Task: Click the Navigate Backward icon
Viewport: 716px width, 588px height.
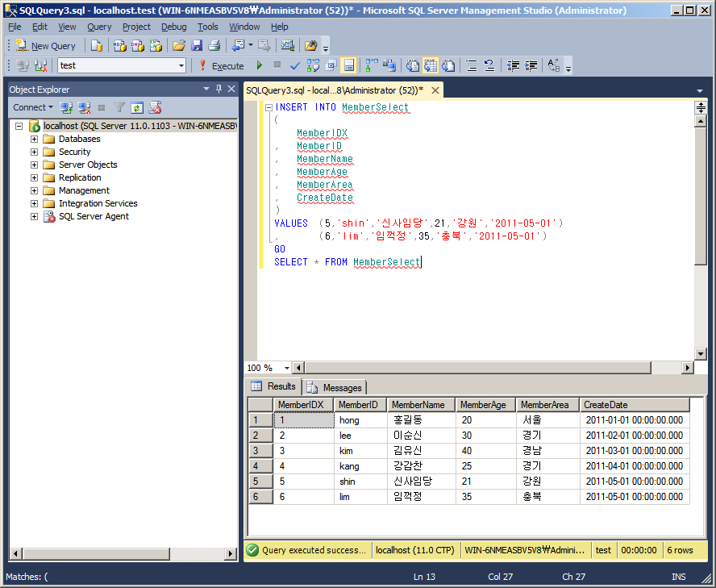Action: pos(238,46)
